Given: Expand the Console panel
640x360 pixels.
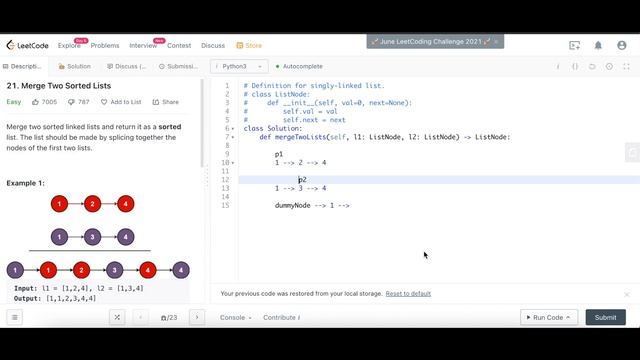Looking at the screenshot, I should [x=236, y=317].
